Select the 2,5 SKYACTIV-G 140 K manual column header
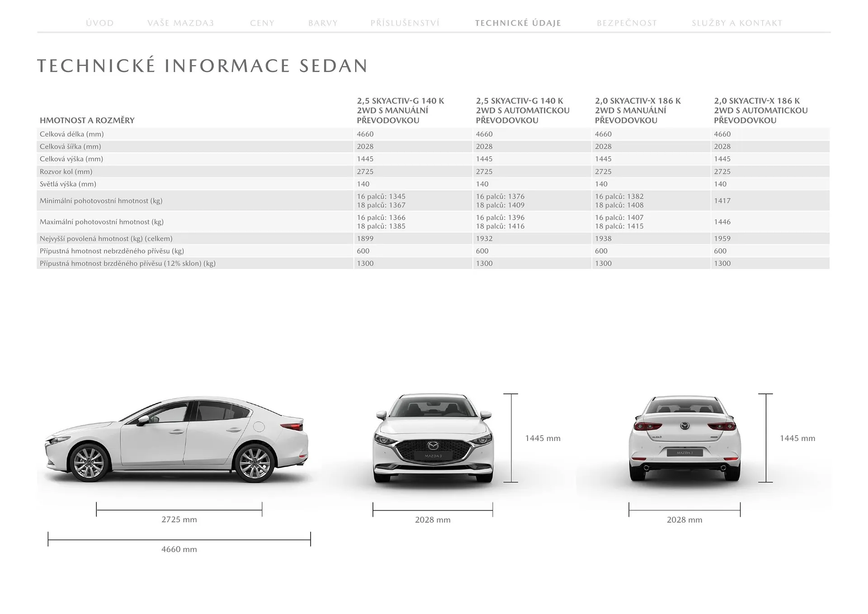This screenshot has height=614, width=868. 401,110
